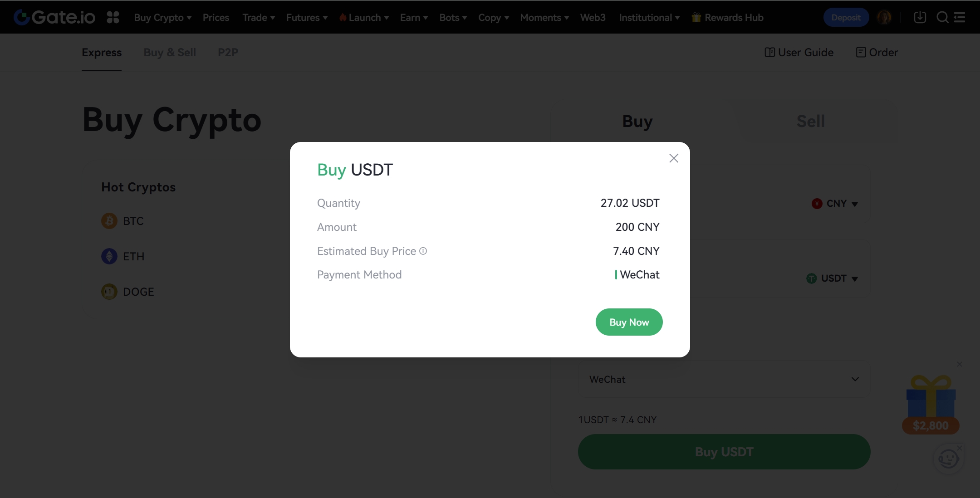Expand the USDT crypto dropdown
This screenshot has width=980, height=498.
pyautogui.click(x=833, y=278)
